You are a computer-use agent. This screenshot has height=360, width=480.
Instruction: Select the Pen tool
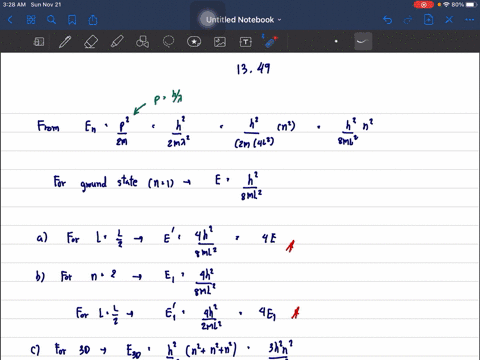(x=65, y=42)
